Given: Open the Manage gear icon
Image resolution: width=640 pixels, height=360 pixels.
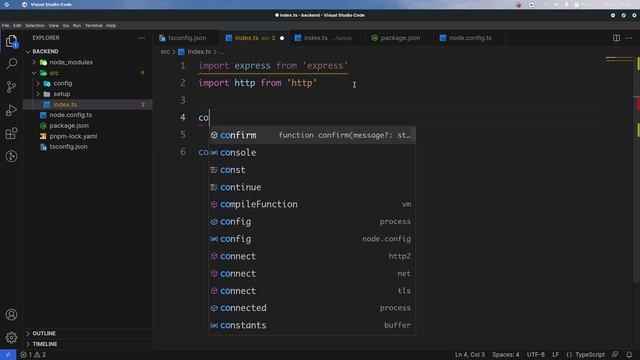Looking at the screenshot, I should click(x=11, y=337).
